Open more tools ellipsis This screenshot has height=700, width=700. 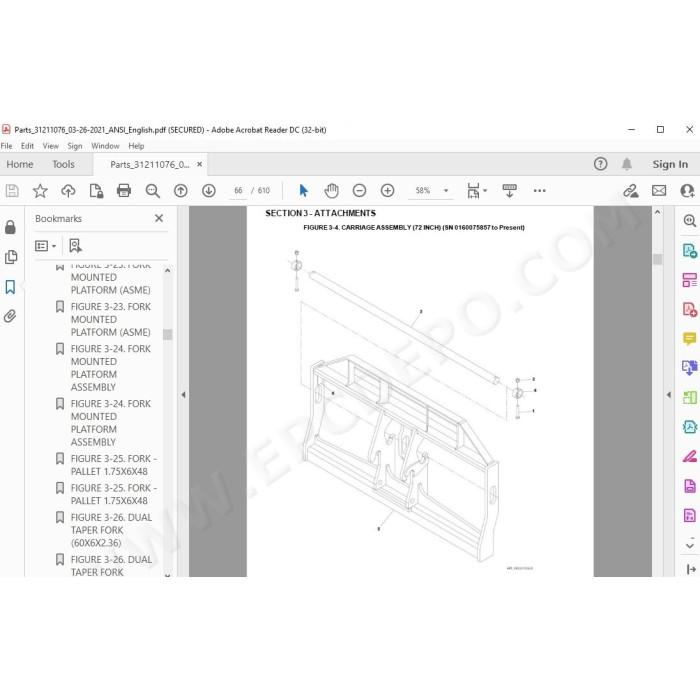pos(539,191)
